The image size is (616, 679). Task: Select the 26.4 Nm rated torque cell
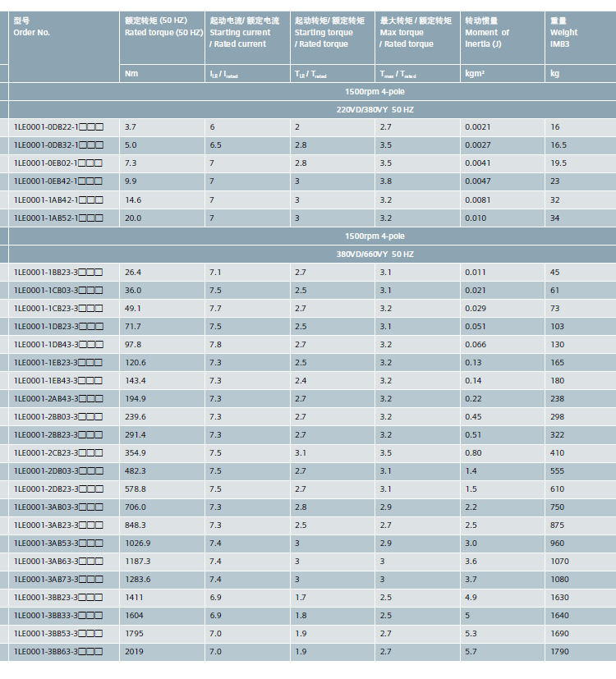coord(162,273)
